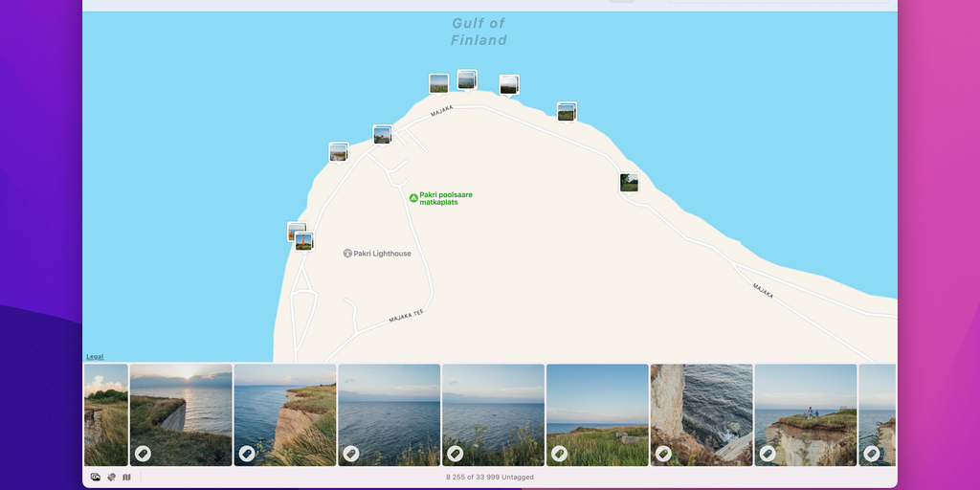Select the cliff photo pin on northwest shore
This screenshot has width=980, height=490.
coord(339,152)
